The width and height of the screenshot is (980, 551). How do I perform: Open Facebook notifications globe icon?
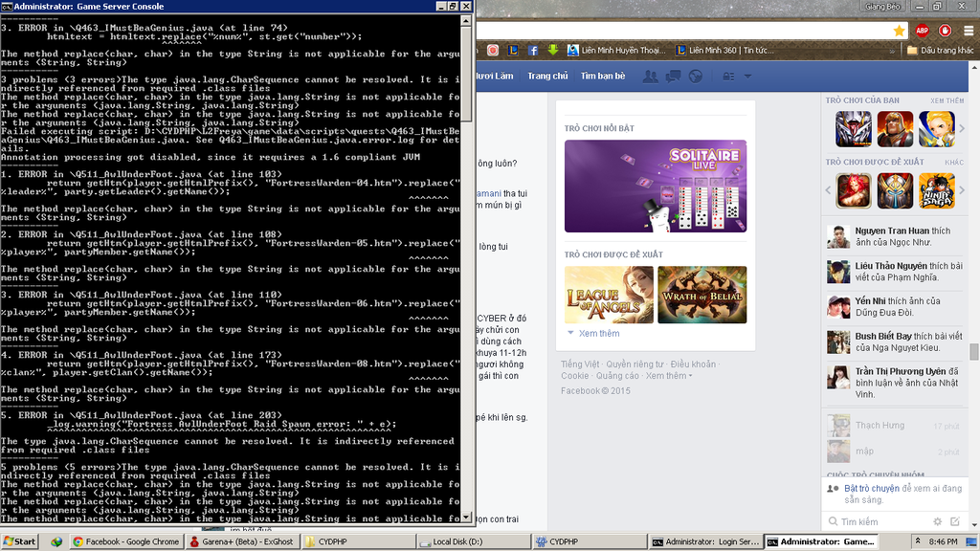coord(695,76)
